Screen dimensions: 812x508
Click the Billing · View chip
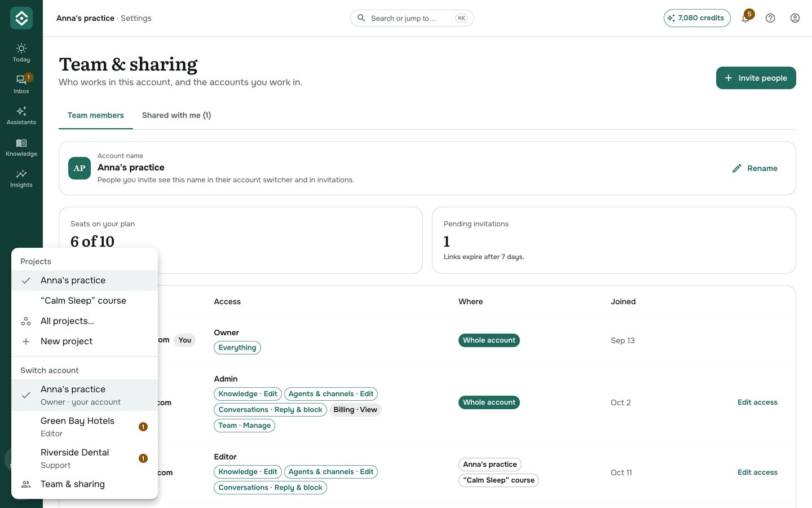click(355, 410)
